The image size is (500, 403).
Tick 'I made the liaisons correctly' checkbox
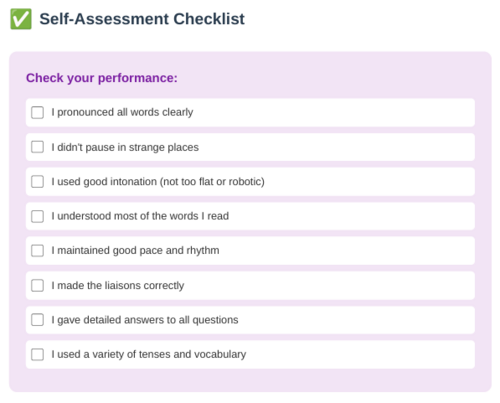coord(37,285)
